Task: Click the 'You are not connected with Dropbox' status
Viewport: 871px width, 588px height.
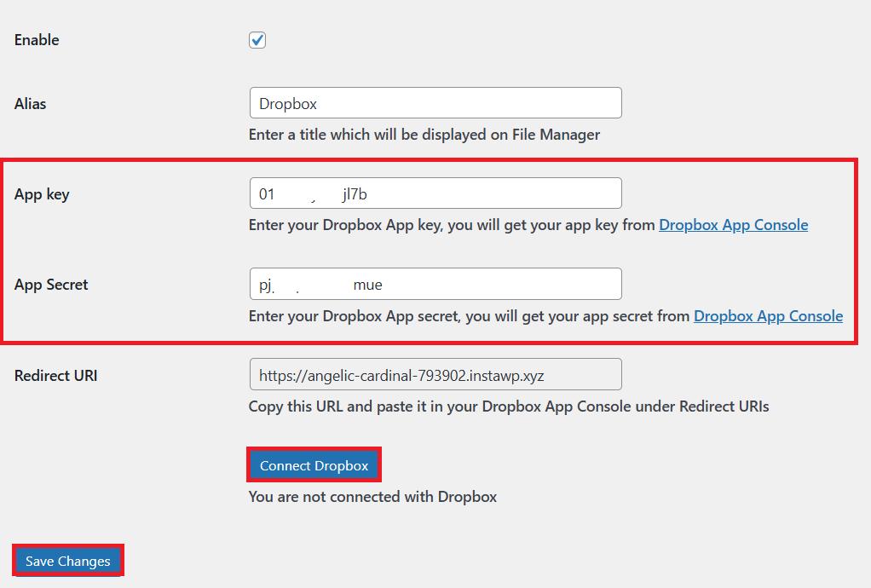Action: click(372, 496)
